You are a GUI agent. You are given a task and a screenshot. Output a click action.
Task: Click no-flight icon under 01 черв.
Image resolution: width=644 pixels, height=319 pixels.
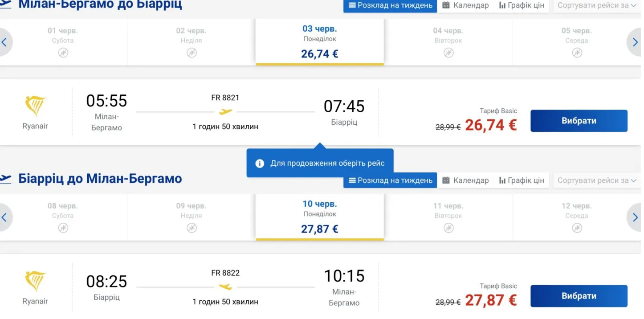click(63, 53)
